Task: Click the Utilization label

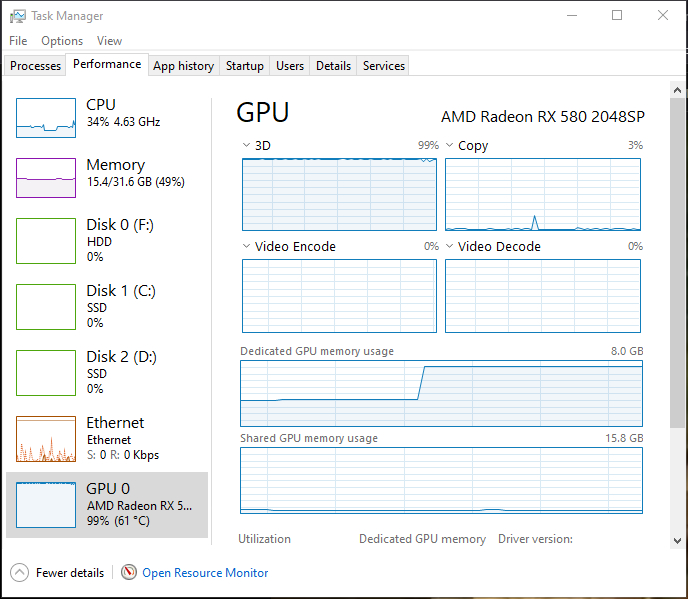Action: click(x=264, y=539)
